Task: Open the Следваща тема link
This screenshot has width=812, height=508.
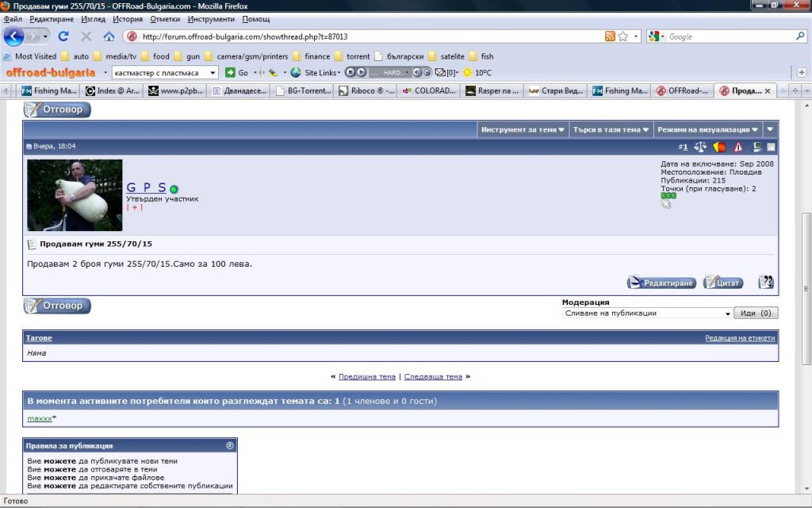Action: 433,376
